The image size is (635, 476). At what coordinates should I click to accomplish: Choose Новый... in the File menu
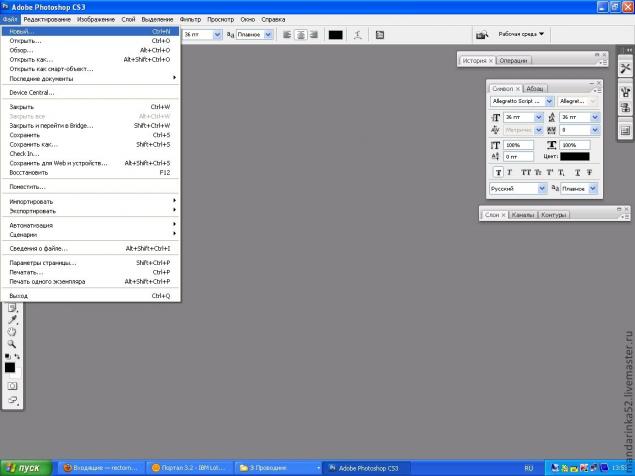click(x=90, y=31)
